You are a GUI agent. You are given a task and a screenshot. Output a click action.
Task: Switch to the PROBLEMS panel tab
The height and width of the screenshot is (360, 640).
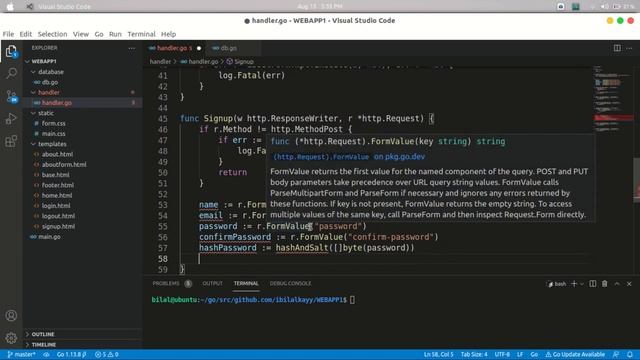coord(172,284)
